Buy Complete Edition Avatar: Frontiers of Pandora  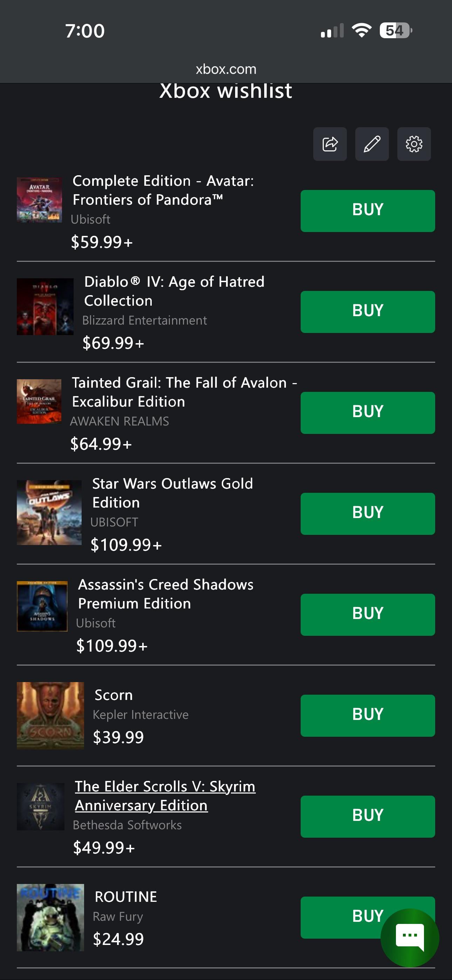pos(368,211)
